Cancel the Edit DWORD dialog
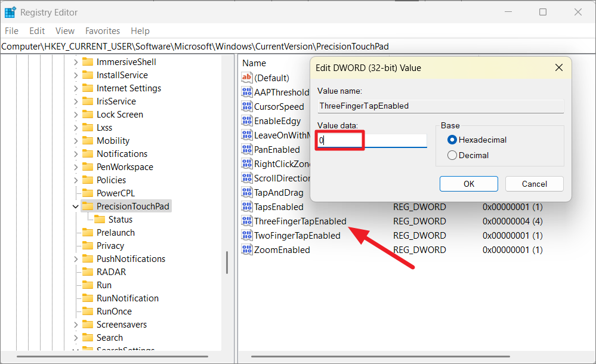This screenshot has height=364, width=596. click(534, 184)
